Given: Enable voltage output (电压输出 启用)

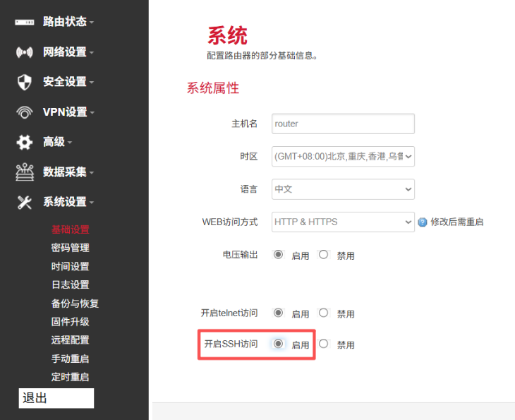Looking at the screenshot, I should pos(278,255).
